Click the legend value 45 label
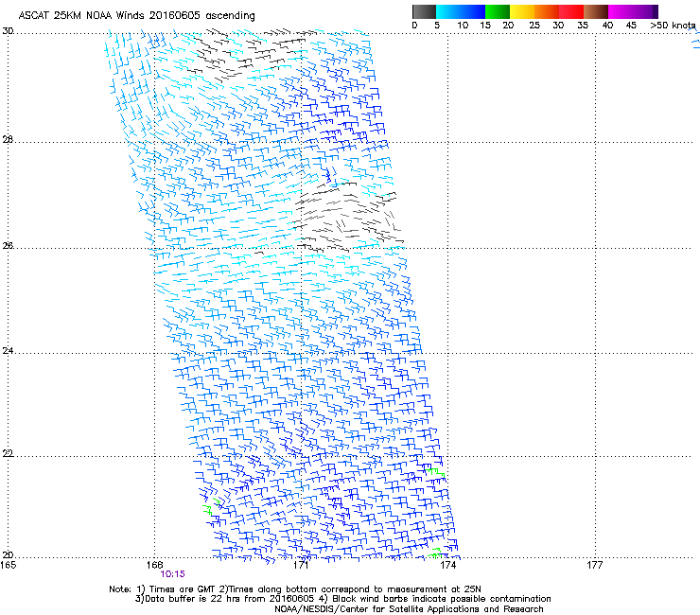 click(631, 26)
